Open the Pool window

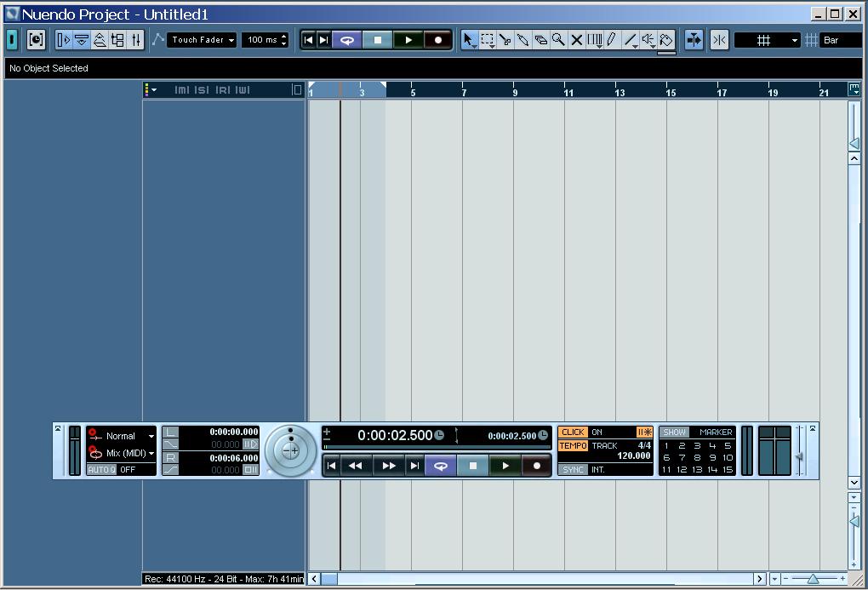(x=117, y=40)
